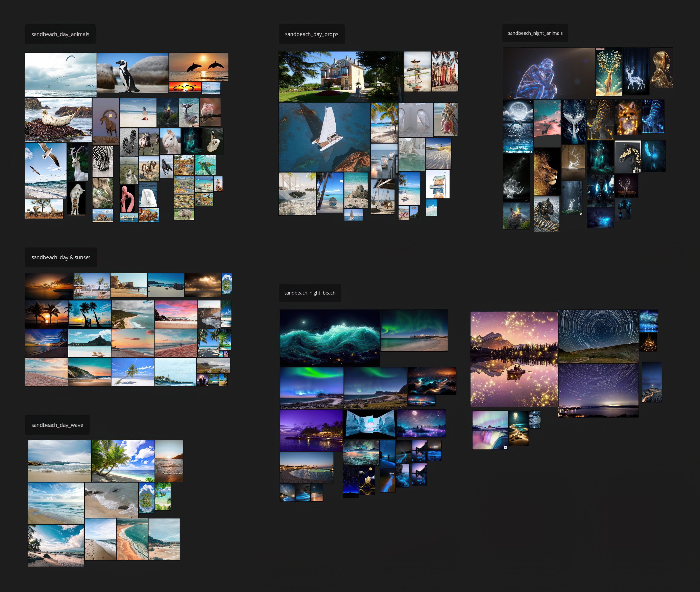The height and width of the screenshot is (592, 700).
Task: Click the sandbeach_night_beach label
Action: pyautogui.click(x=310, y=293)
